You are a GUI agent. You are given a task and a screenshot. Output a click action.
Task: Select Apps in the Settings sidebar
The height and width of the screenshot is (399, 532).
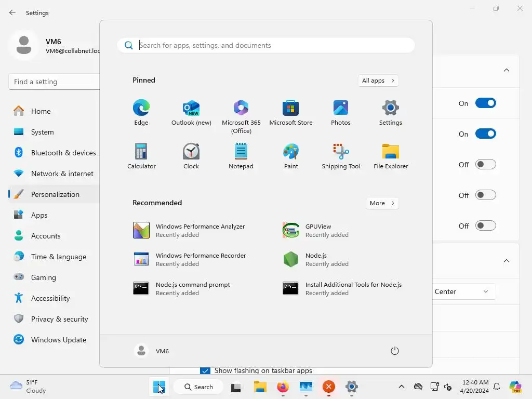[x=54, y=215]
